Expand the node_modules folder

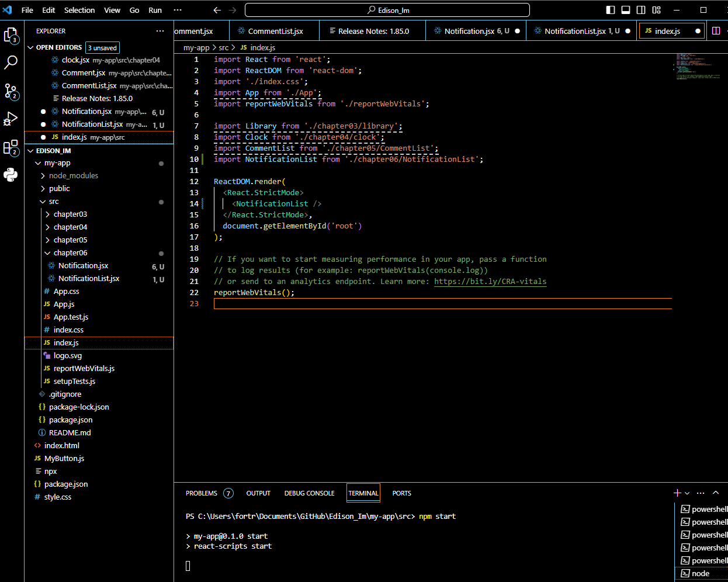coord(73,176)
